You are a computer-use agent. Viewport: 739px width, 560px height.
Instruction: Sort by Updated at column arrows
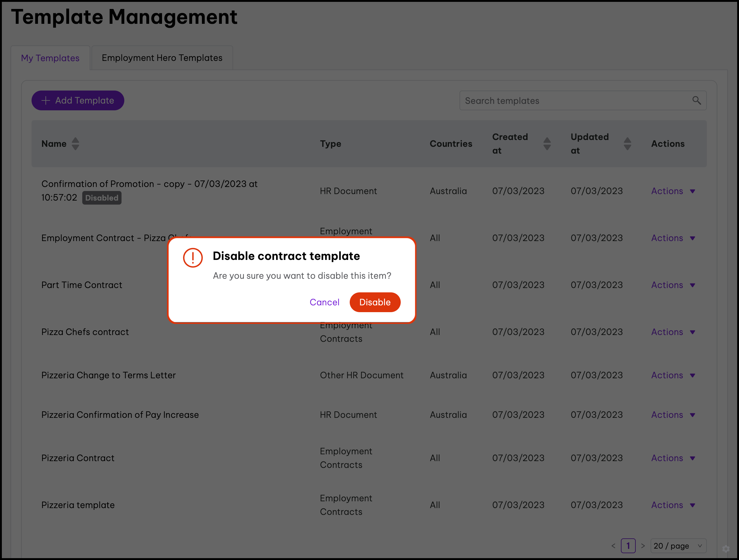627,144
